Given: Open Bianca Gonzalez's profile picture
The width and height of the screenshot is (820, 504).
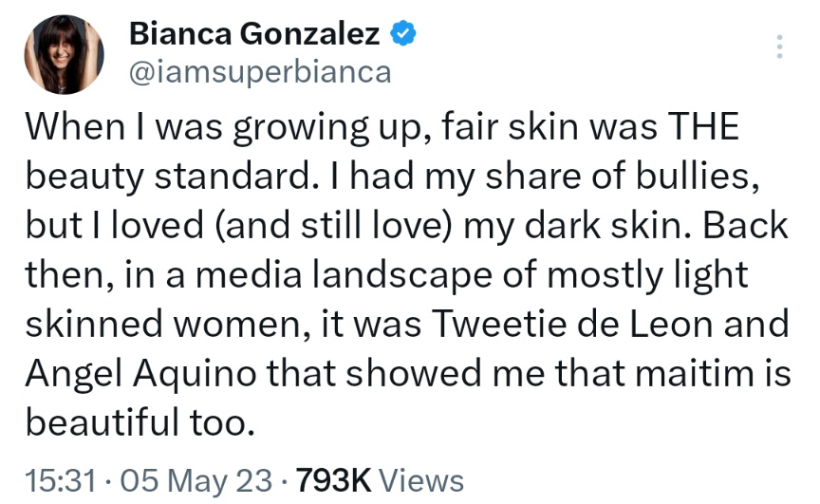Looking at the screenshot, I should 64,54.
